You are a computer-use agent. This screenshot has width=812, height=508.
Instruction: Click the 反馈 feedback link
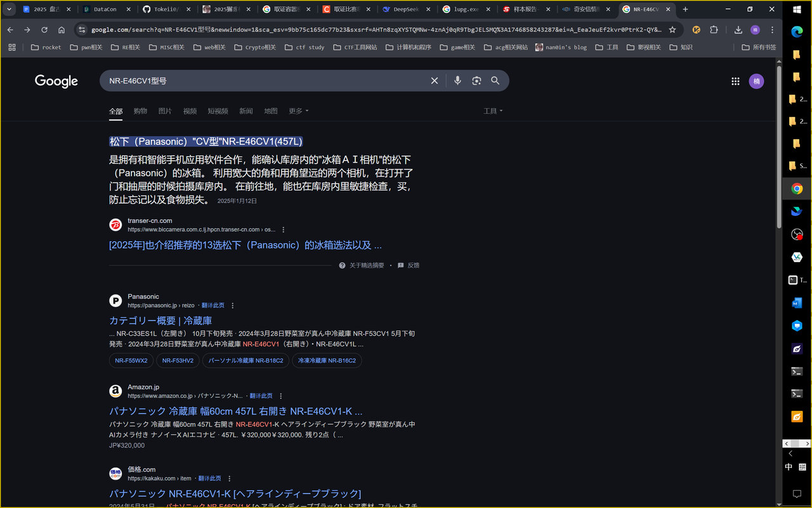409,265
